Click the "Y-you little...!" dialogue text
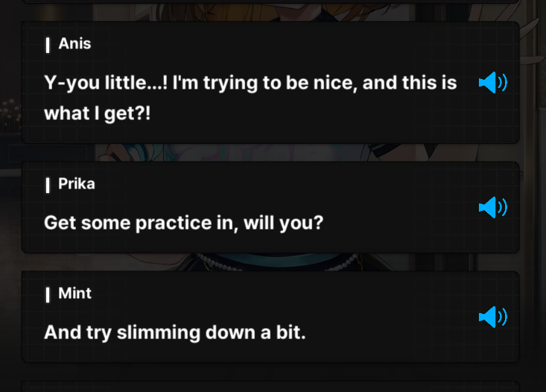 [x=106, y=83]
